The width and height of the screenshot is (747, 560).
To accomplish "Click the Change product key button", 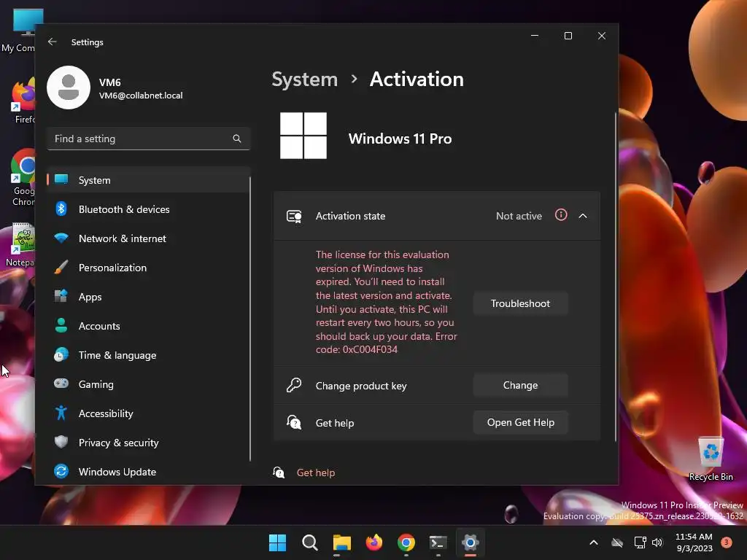I will tap(520, 385).
